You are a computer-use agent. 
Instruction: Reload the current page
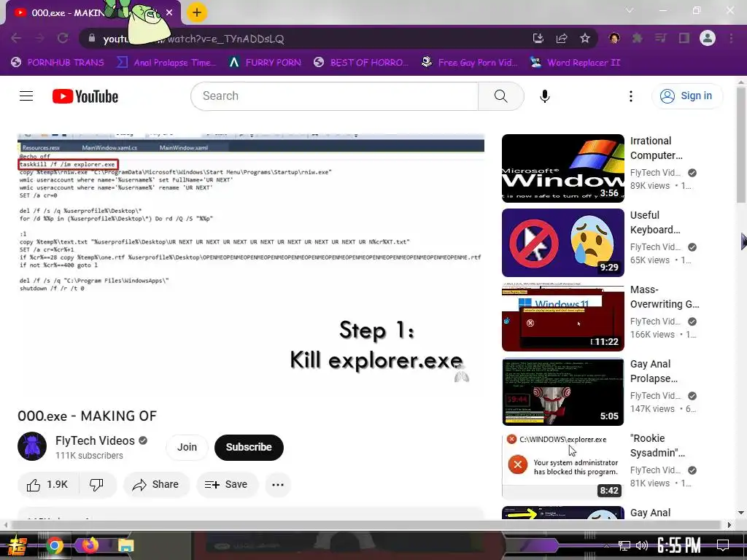(63, 39)
